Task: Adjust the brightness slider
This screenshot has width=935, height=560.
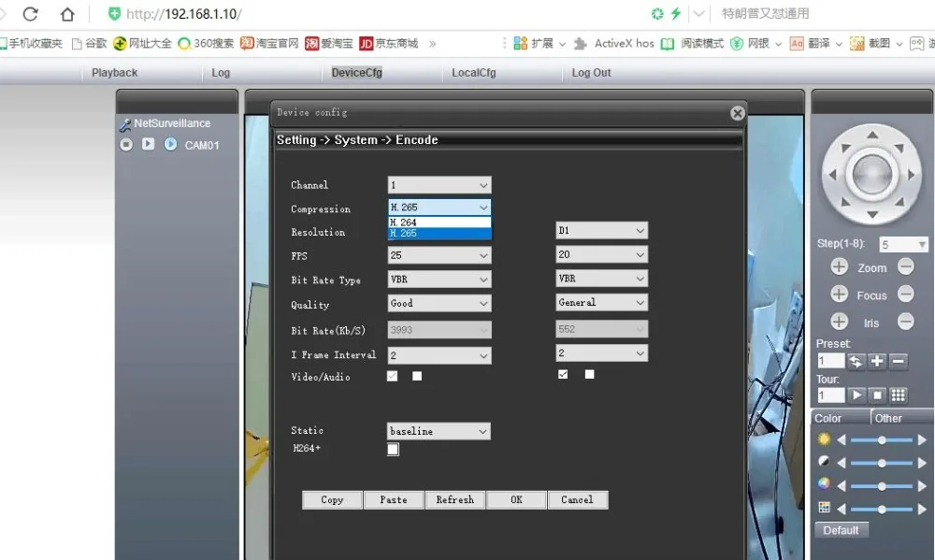Action: point(882,440)
